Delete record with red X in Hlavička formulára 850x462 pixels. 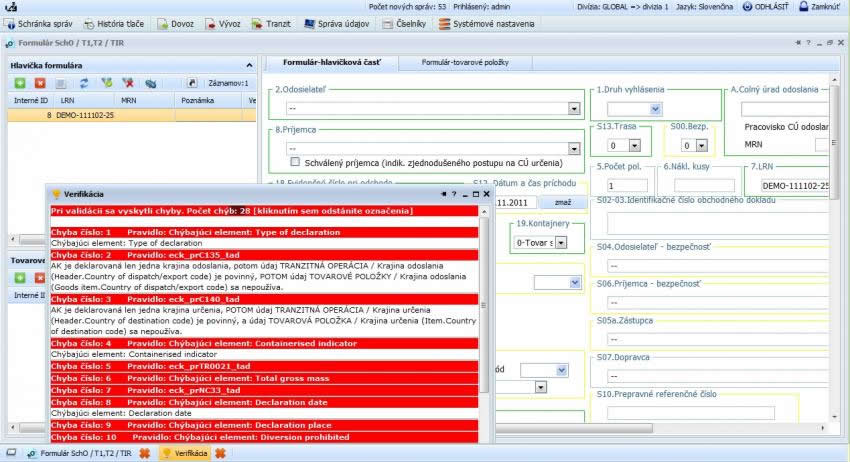[x=40, y=83]
